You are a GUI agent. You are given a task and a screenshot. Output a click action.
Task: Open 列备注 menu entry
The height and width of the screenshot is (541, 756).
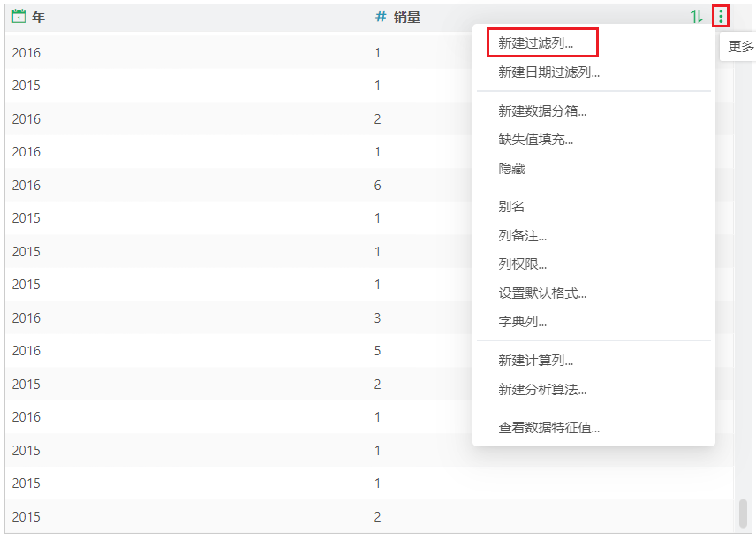coord(522,235)
